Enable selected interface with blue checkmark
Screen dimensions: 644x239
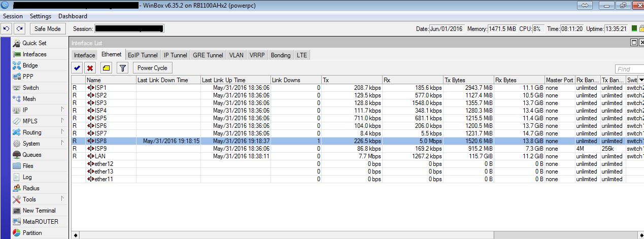coord(77,68)
